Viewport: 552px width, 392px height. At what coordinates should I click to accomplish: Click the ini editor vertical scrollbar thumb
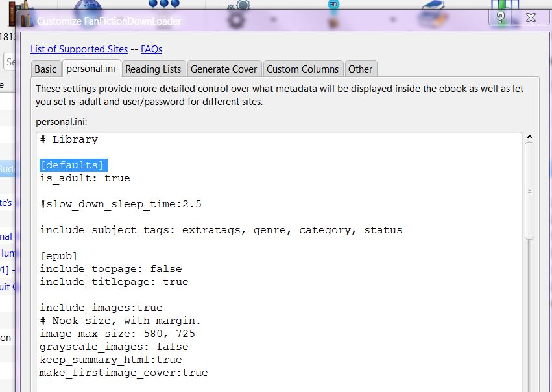point(529,191)
